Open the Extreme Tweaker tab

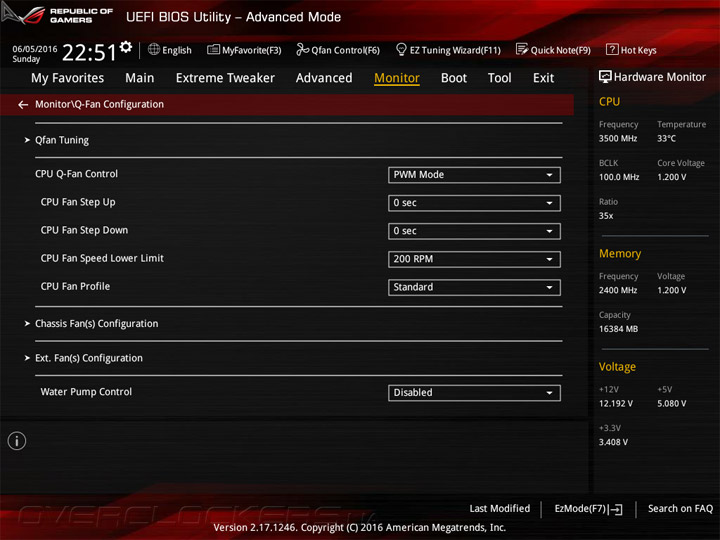pos(225,78)
